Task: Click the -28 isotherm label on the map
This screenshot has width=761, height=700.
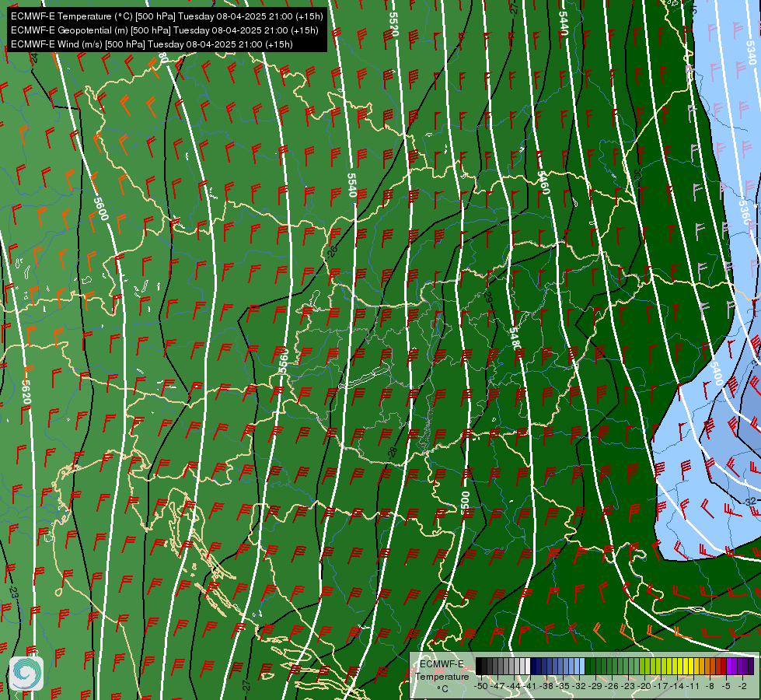Action: click(x=393, y=452)
